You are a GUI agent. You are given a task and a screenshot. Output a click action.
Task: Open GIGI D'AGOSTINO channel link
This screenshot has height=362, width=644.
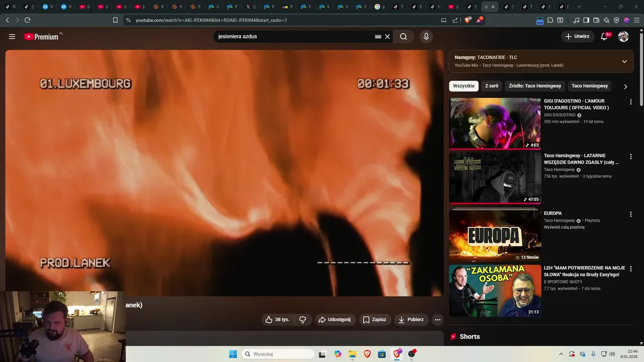tap(559, 115)
